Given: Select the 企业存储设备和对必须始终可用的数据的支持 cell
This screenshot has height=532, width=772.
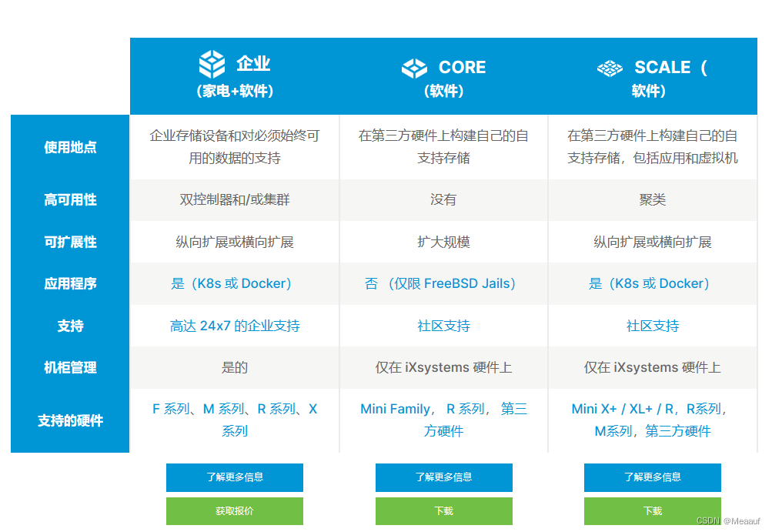Looking at the screenshot, I should (234, 147).
